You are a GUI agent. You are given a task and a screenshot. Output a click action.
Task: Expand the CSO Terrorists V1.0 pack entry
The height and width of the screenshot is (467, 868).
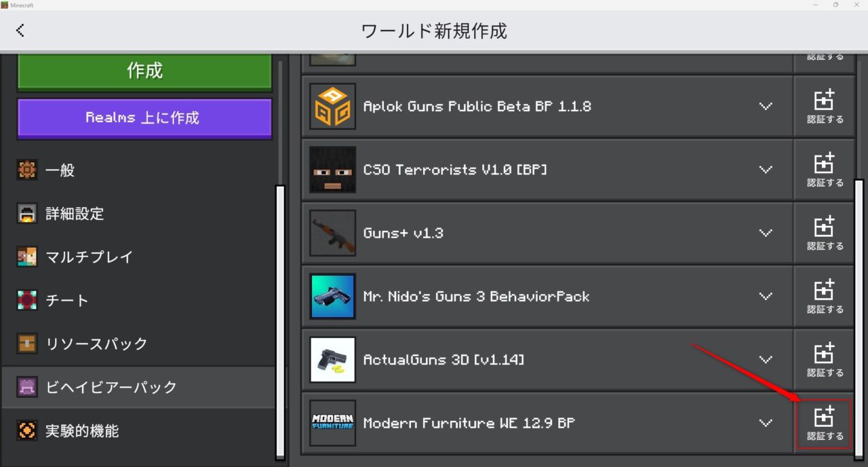pos(766,169)
